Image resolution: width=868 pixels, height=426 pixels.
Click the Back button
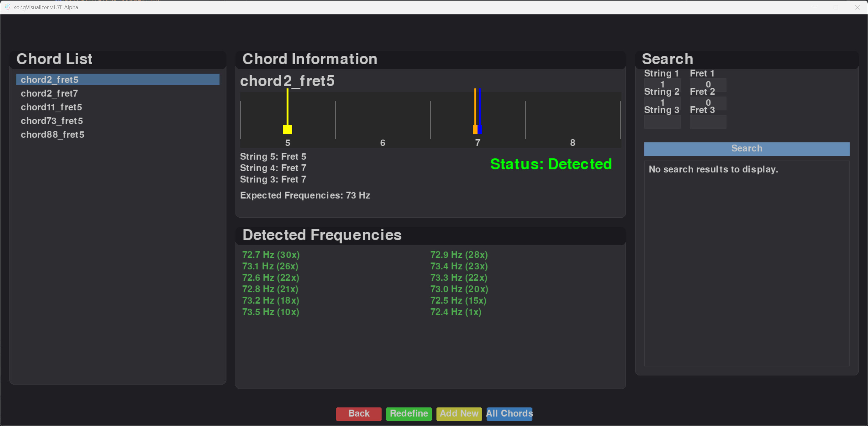click(358, 414)
